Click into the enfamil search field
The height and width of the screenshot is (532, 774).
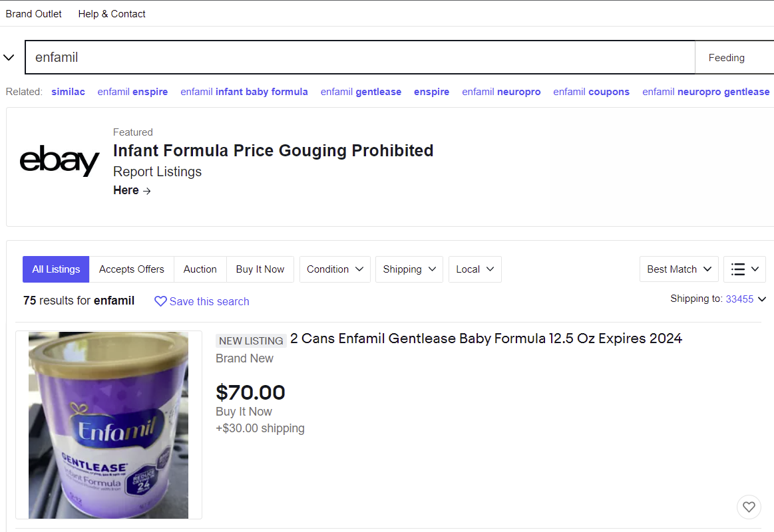pyautogui.click(x=359, y=58)
